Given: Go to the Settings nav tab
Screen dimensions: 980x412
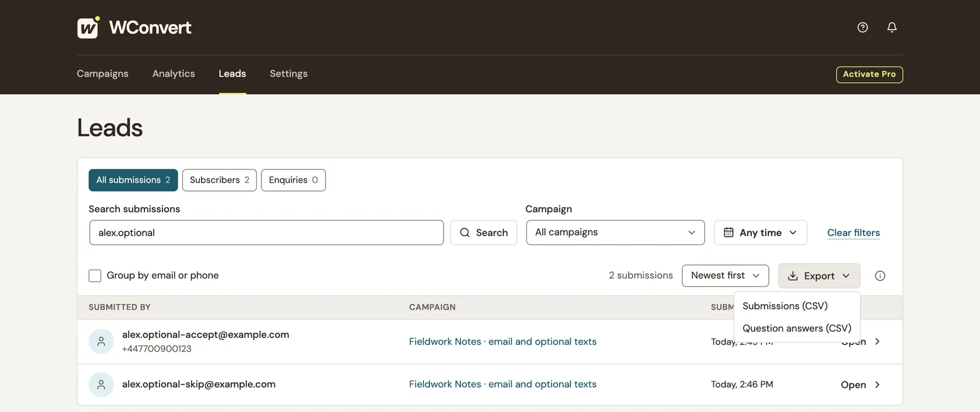Looking at the screenshot, I should [x=288, y=73].
